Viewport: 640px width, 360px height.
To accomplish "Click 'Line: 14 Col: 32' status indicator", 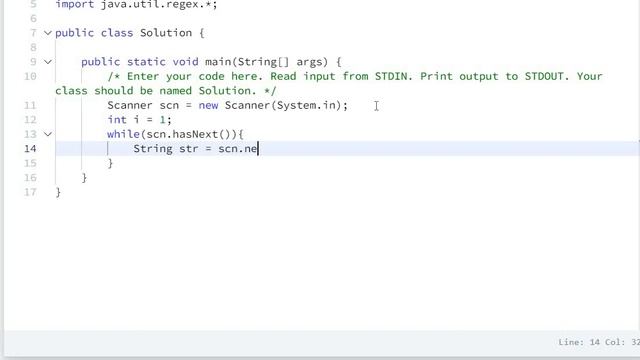I will coord(599,342).
